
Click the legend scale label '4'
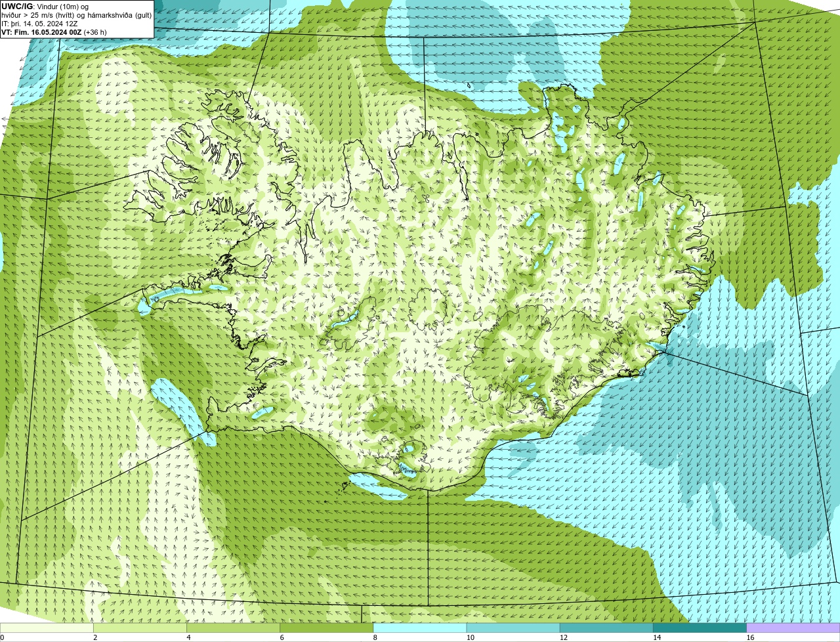(188, 637)
